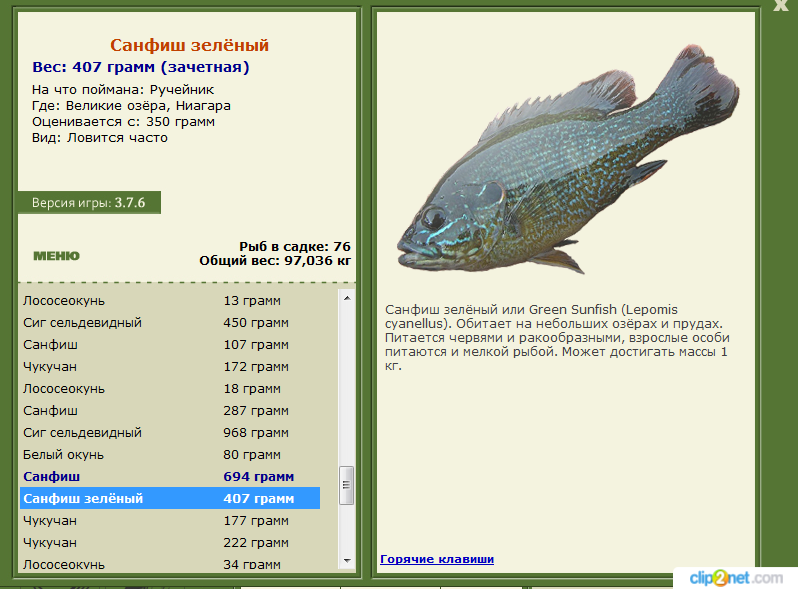Select Чукучан 222 грамм entry
Viewport: 798px width, 589px height.
point(170,543)
